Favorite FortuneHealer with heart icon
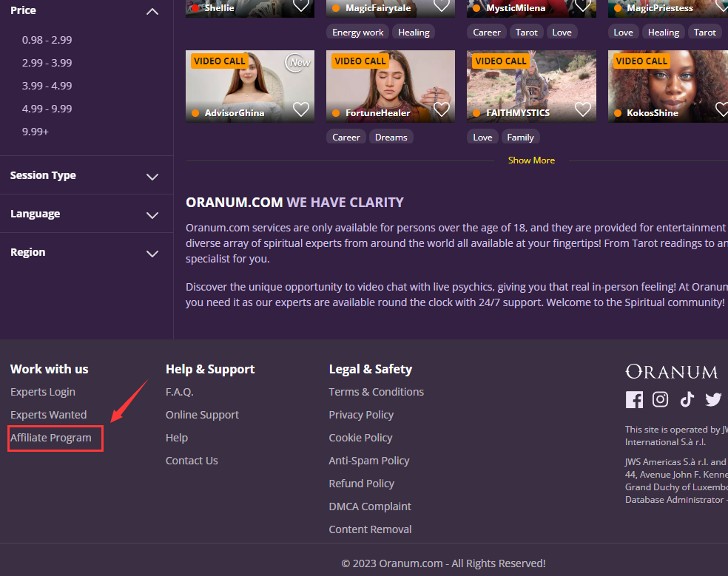The image size is (728, 576). (442, 109)
